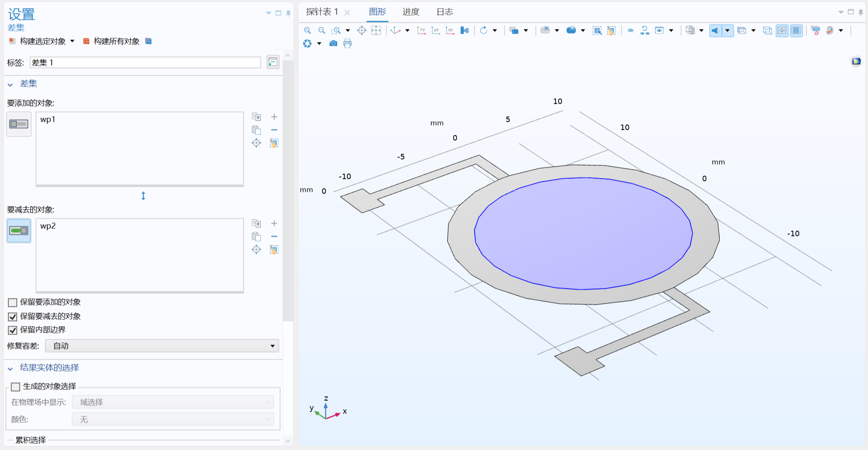This screenshot has height=450, width=868.
Task: Click the view hidden entities eye icon
Action: [x=659, y=30]
